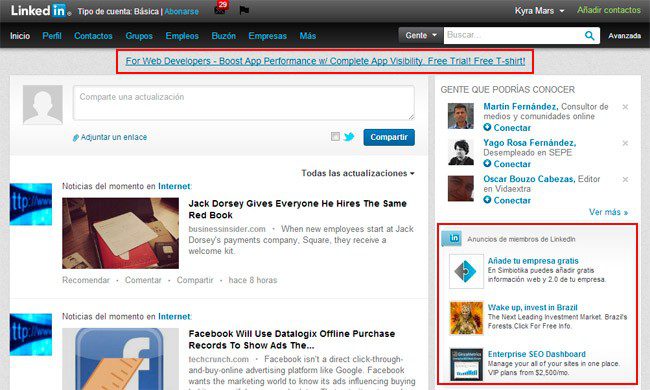Image resolution: width=650 pixels, height=390 pixels.
Task: Click the flag notifications icon
Action: click(x=244, y=10)
